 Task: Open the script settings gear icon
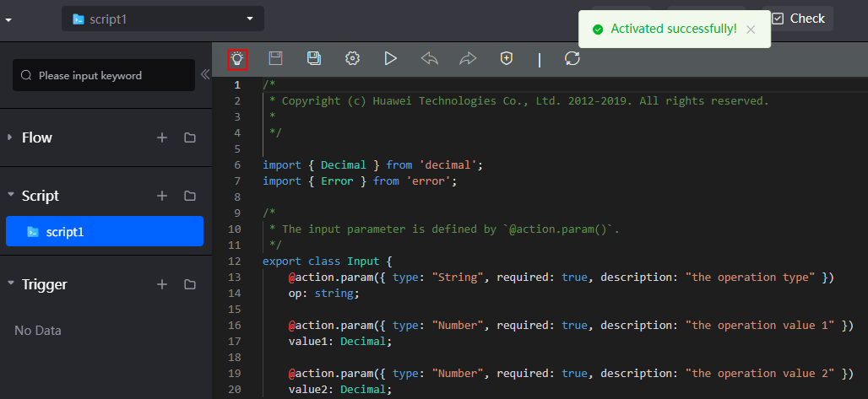click(353, 58)
